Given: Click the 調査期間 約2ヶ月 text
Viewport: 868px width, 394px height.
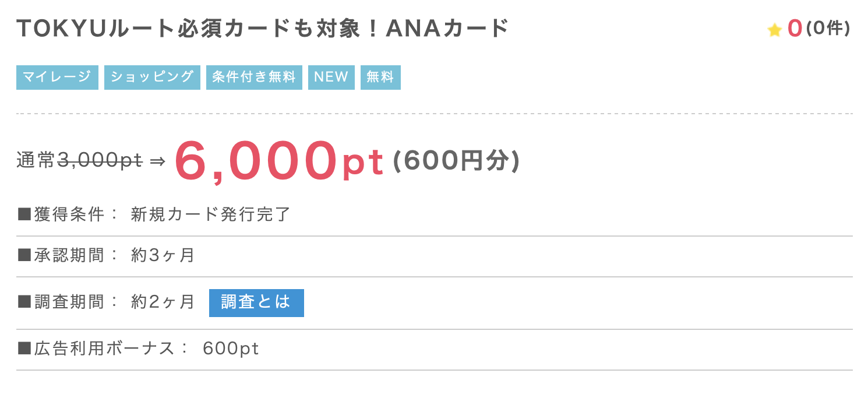Looking at the screenshot, I should coord(106,302).
